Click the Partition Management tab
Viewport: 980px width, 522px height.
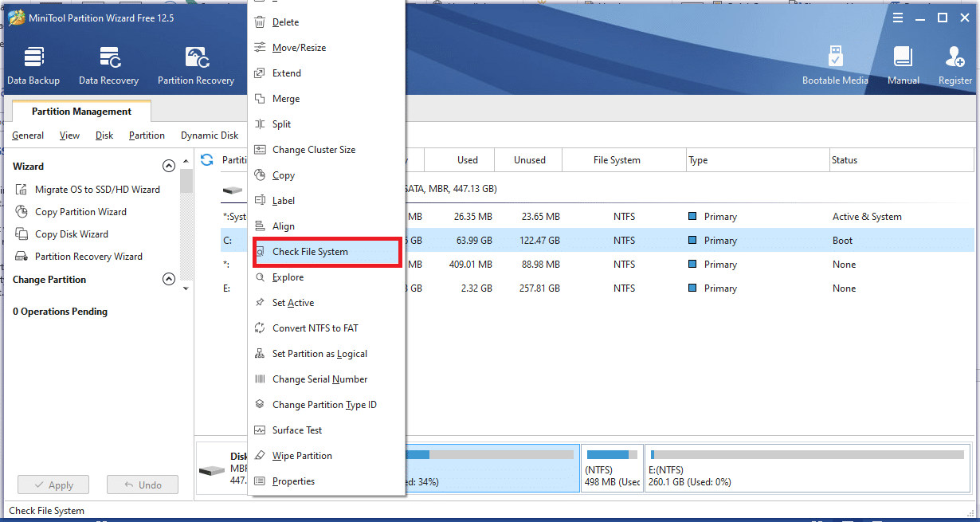[81, 112]
